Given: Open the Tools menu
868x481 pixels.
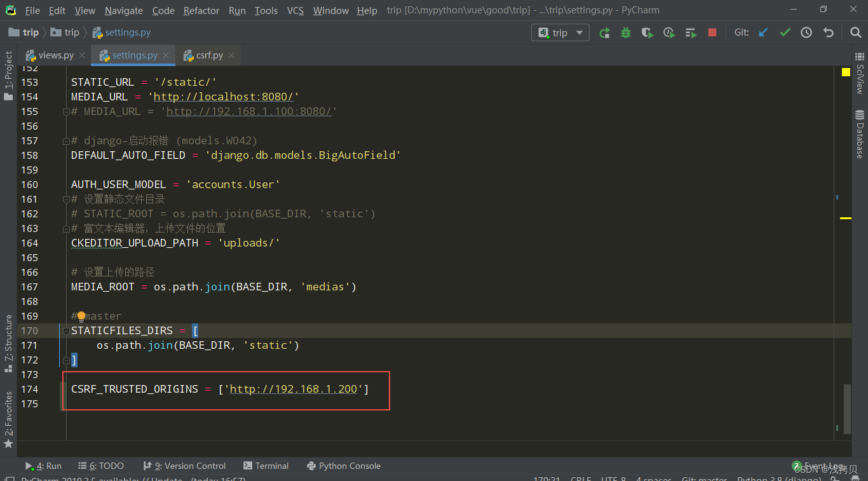Looking at the screenshot, I should [x=266, y=11].
